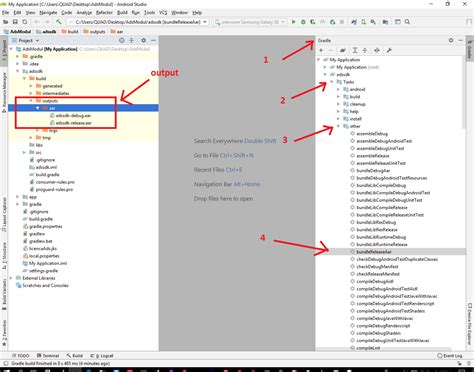This screenshot has width=474, height=372.
Task: Click the green hammer Make Project icon
Action: (x=59, y=22)
